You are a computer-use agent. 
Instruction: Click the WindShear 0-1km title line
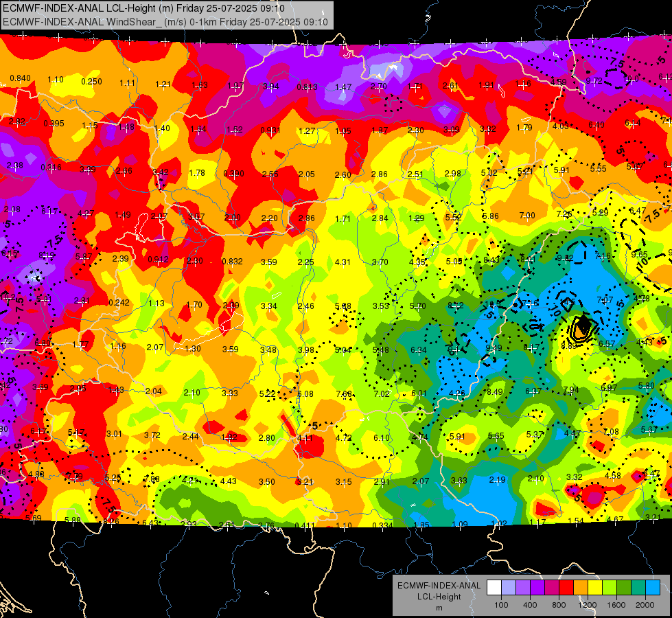(165, 21)
